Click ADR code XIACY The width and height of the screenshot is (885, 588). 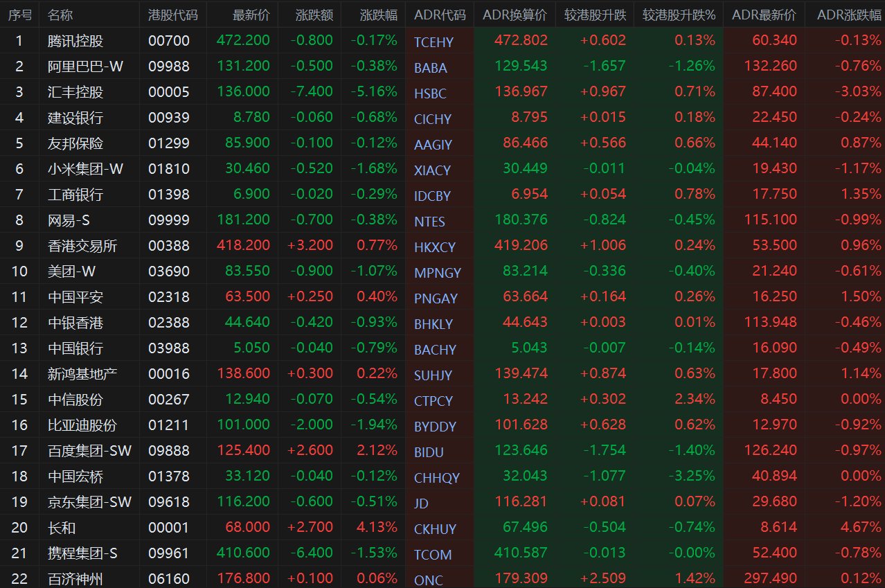pyautogui.click(x=432, y=170)
